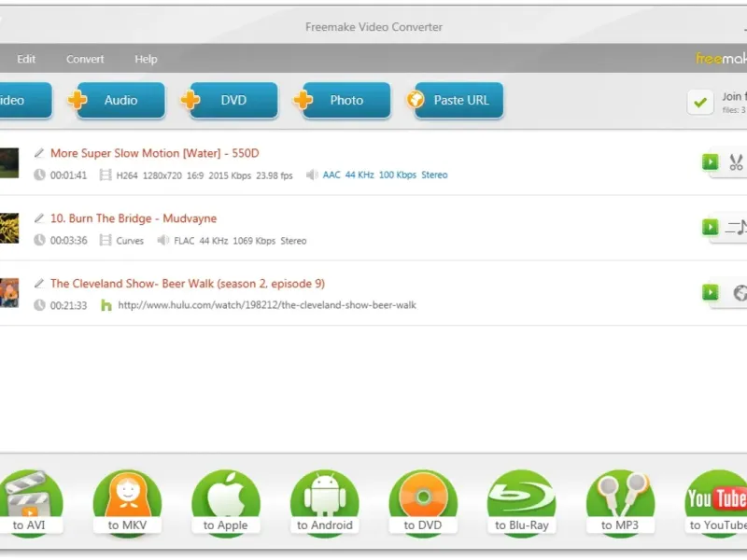
Task: Open the Edit menu
Action: pos(26,59)
